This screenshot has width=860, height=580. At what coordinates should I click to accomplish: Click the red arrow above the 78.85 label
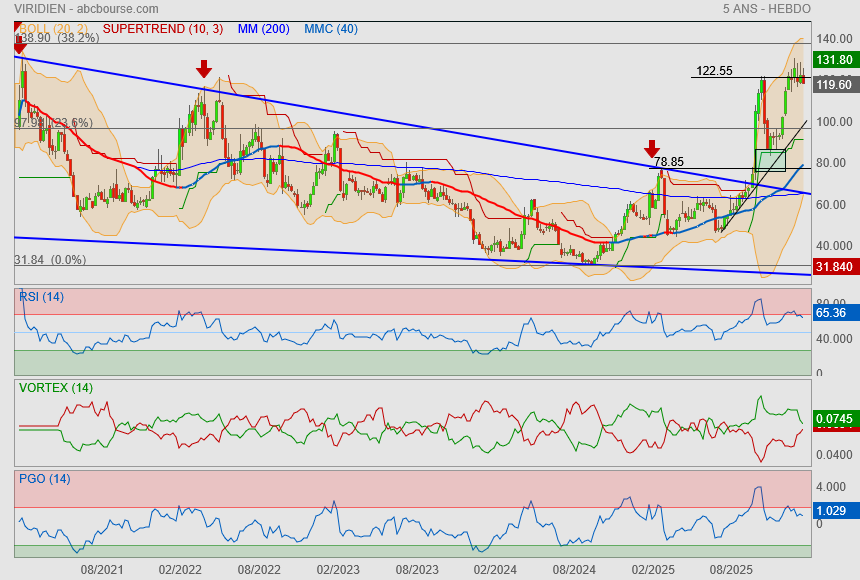click(x=652, y=149)
